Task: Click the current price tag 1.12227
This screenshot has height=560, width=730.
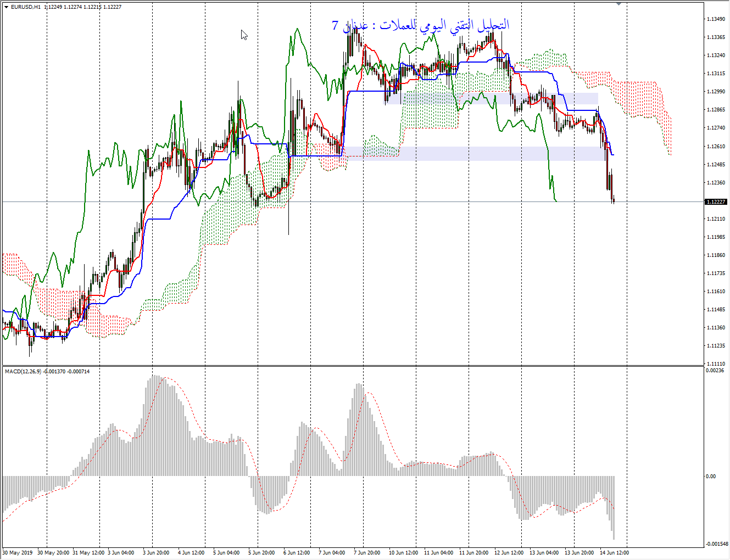Action: tap(716, 202)
